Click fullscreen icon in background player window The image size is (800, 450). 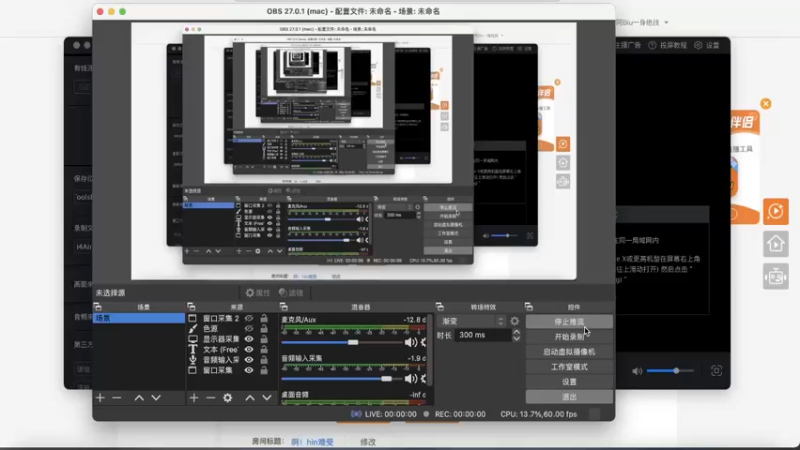(716, 371)
